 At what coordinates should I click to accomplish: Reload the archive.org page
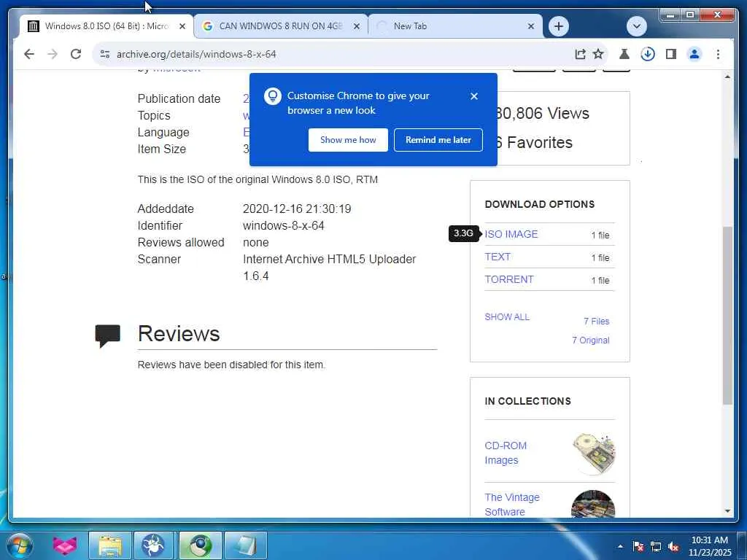coord(76,54)
